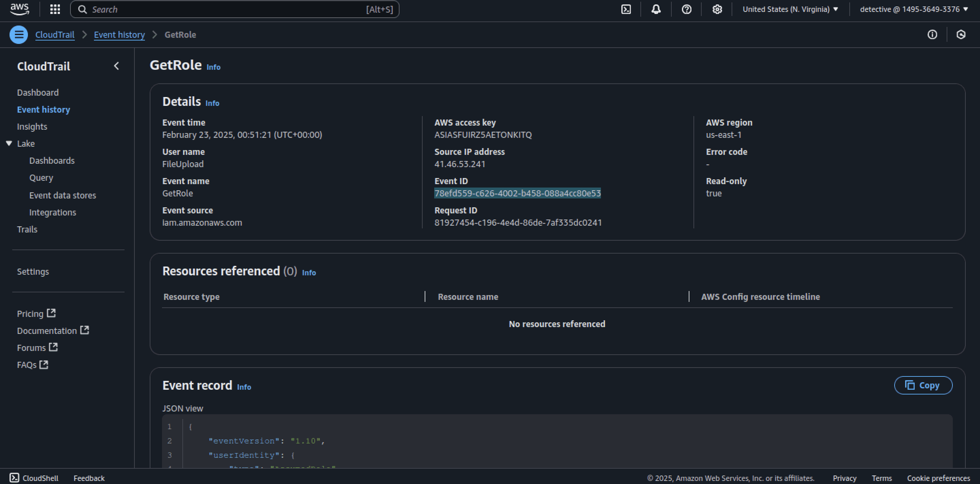Click the Resource type column header
Image resolution: width=980 pixels, height=484 pixels.
pyautogui.click(x=191, y=297)
